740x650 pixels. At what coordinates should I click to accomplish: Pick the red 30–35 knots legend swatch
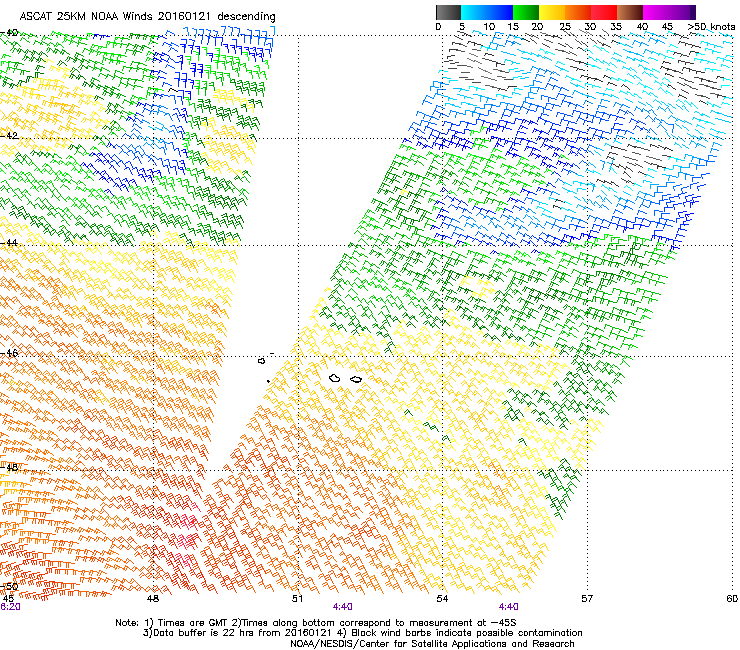(604, 12)
